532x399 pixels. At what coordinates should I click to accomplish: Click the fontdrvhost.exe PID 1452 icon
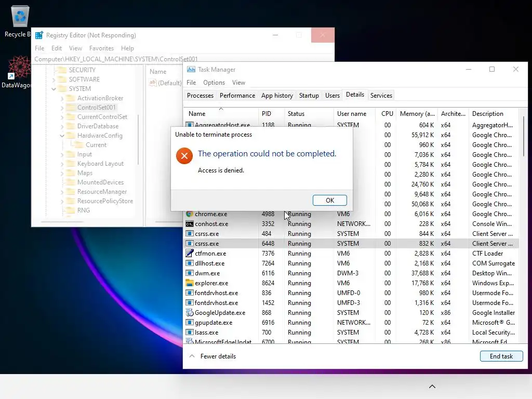tap(189, 302)
